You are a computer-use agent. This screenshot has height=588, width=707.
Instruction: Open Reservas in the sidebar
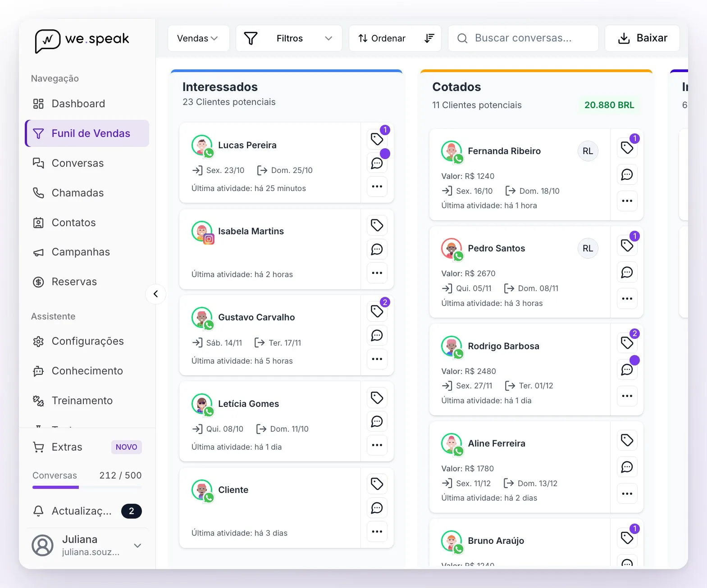click(87, 282)
